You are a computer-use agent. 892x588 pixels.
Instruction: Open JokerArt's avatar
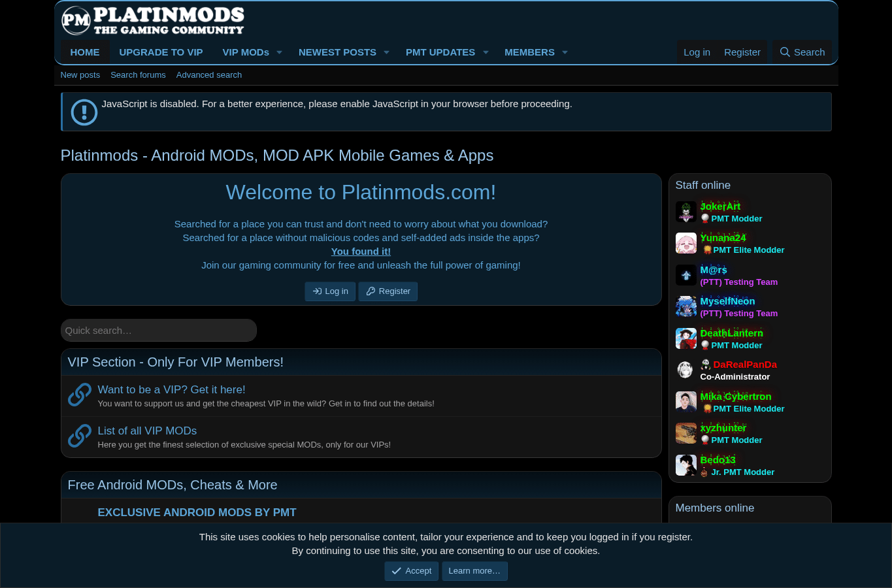(686, 212)
